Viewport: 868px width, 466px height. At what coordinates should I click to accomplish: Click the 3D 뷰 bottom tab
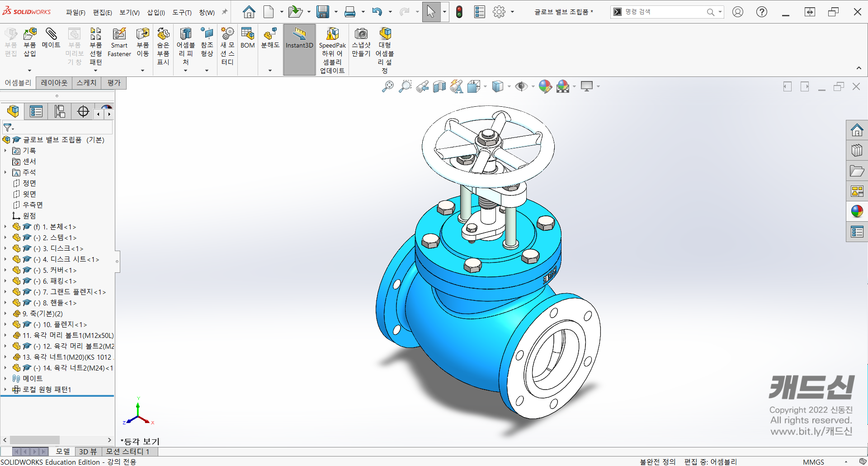(88, 452)
